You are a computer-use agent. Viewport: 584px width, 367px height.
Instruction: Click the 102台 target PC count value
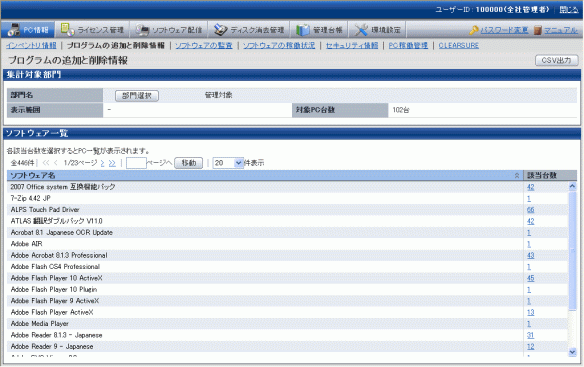tap(401, 110)
